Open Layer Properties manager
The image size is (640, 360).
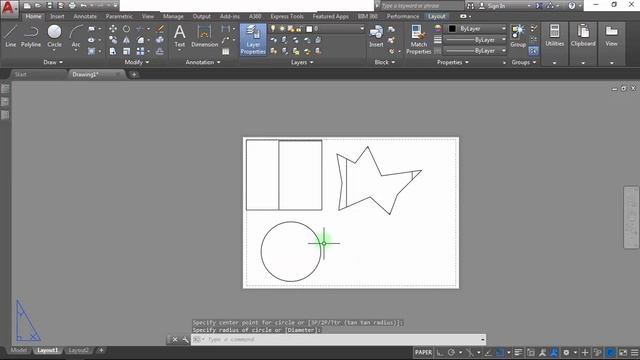tap(253, 39)
